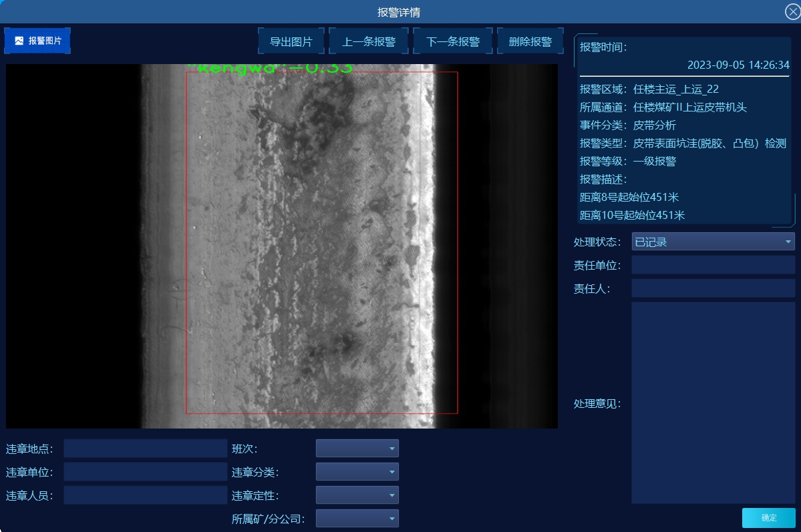
Task: Click the text 距离8号起始位451米
Action: (x=629, y=197)
